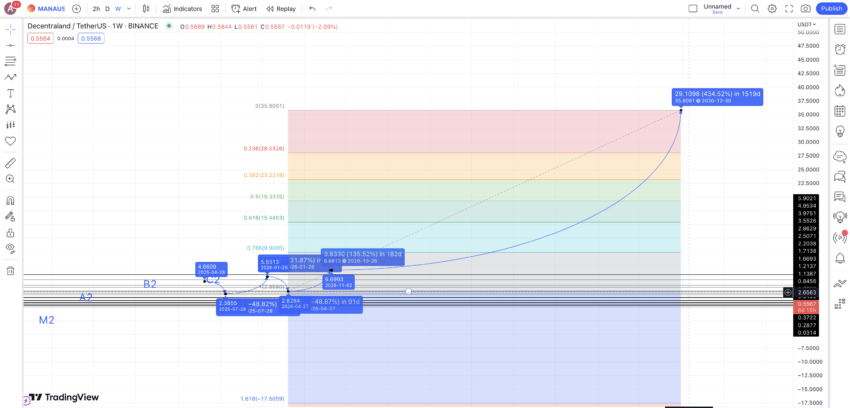
Task: Delete drawings with the trash icon
Action: click(x=10, y=270)
